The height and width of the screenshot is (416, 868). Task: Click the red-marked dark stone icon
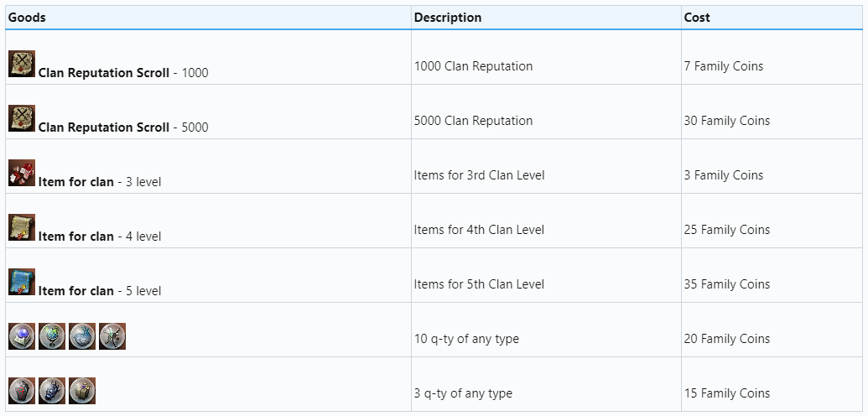pos(22,391)
